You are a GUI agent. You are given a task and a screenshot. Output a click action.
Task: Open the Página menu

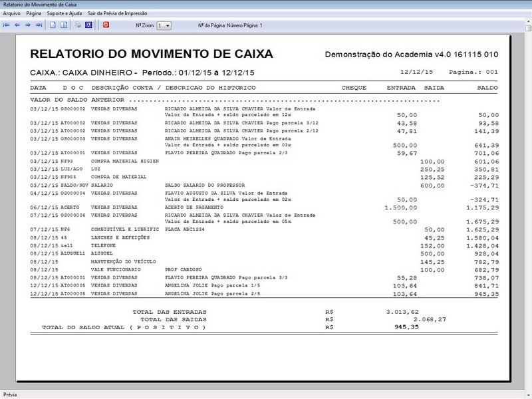[34, 13]
